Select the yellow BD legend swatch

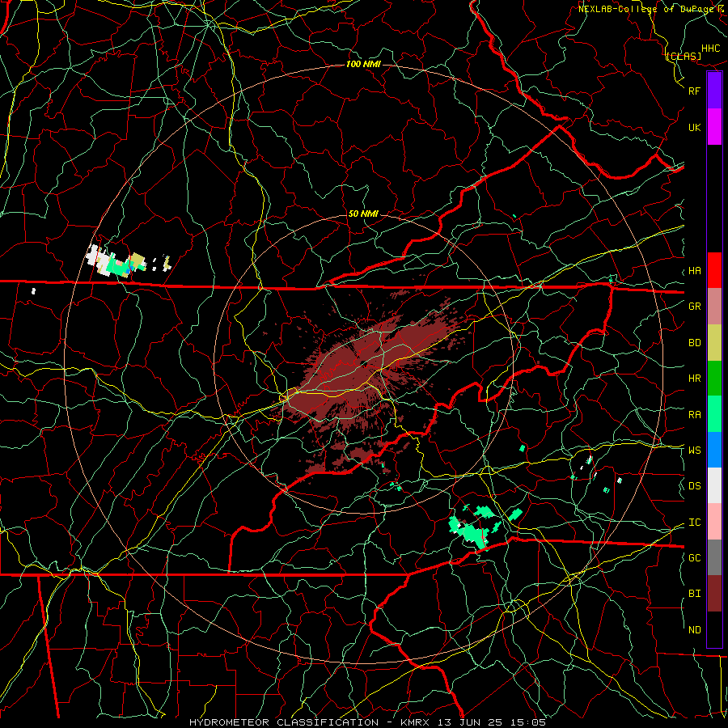point(714,342)
